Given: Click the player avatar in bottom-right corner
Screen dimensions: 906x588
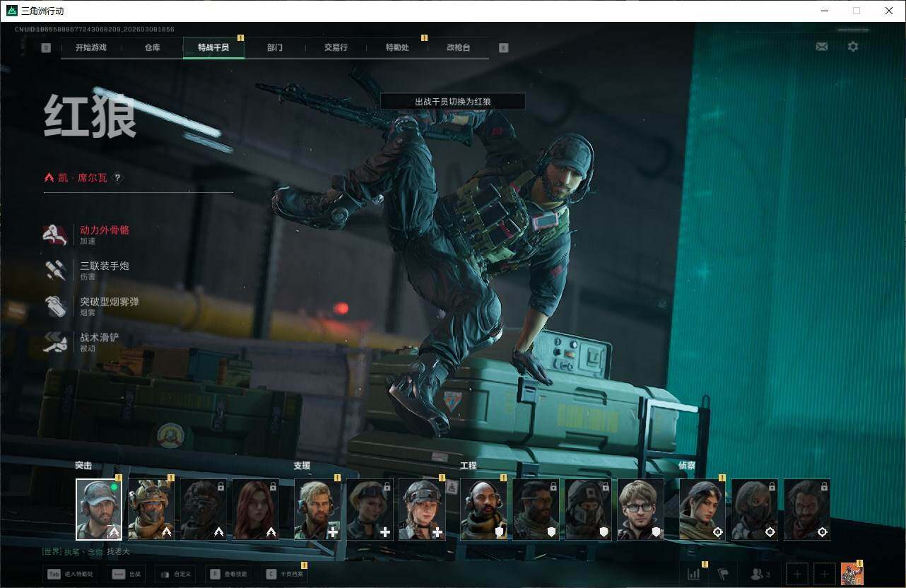Looking at the screenshot, I should coord(852,574).
